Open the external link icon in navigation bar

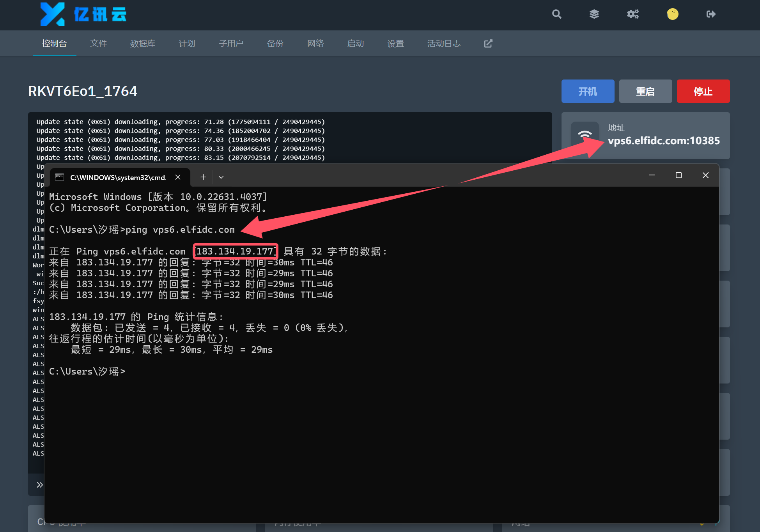pyautogui.click(x=488, y=44)
